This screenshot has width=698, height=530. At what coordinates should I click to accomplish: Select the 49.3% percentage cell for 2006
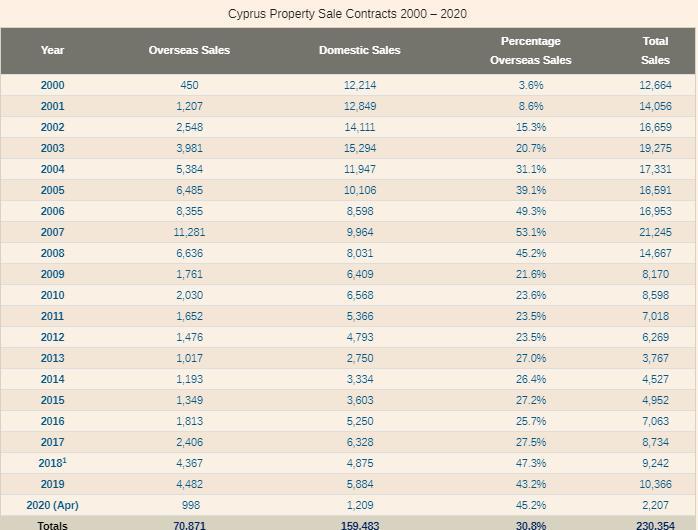click(x=531, y=211)
